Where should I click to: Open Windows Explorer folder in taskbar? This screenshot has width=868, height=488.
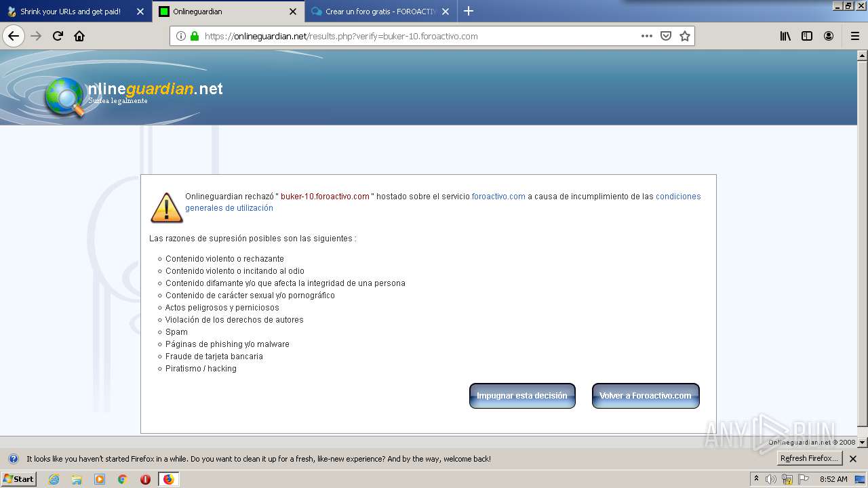click(x=77, y=479)
